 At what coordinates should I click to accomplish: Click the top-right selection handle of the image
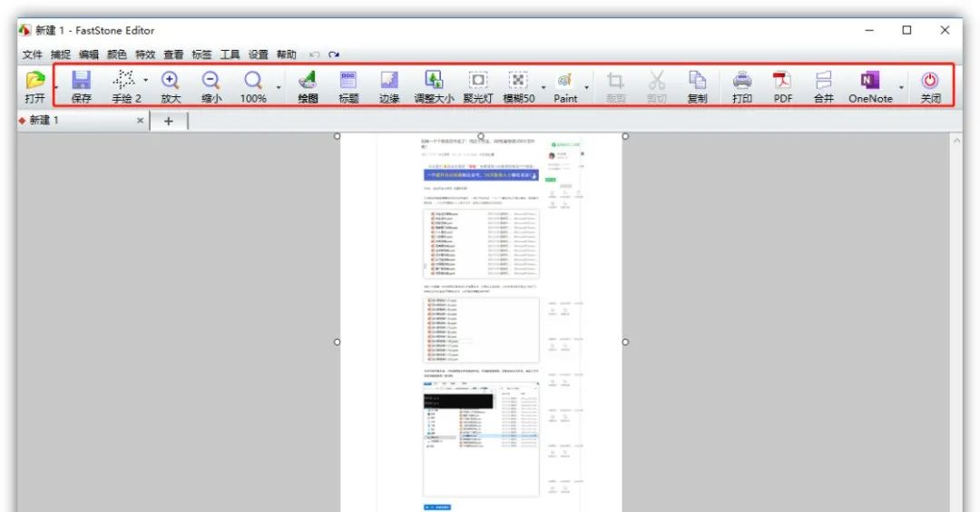click(x=625, y=135)
